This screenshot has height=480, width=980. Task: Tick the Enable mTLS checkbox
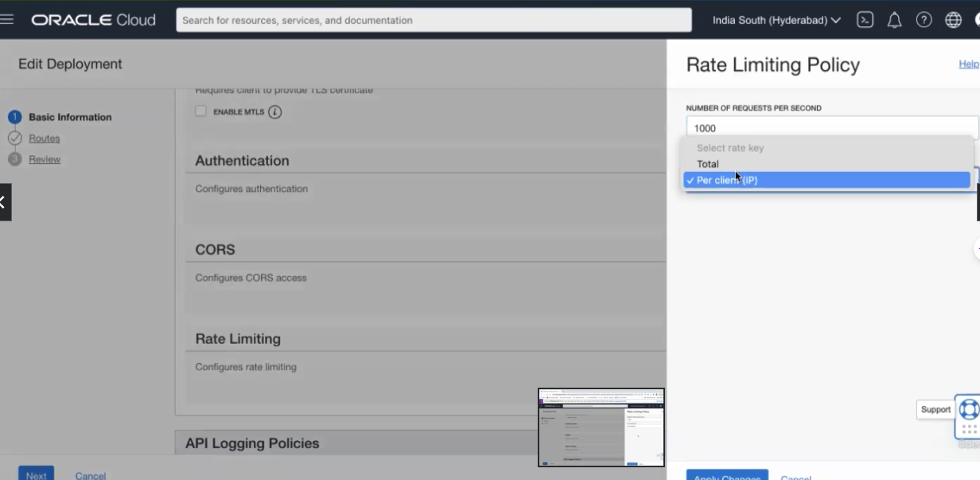[x=201, y=111]
